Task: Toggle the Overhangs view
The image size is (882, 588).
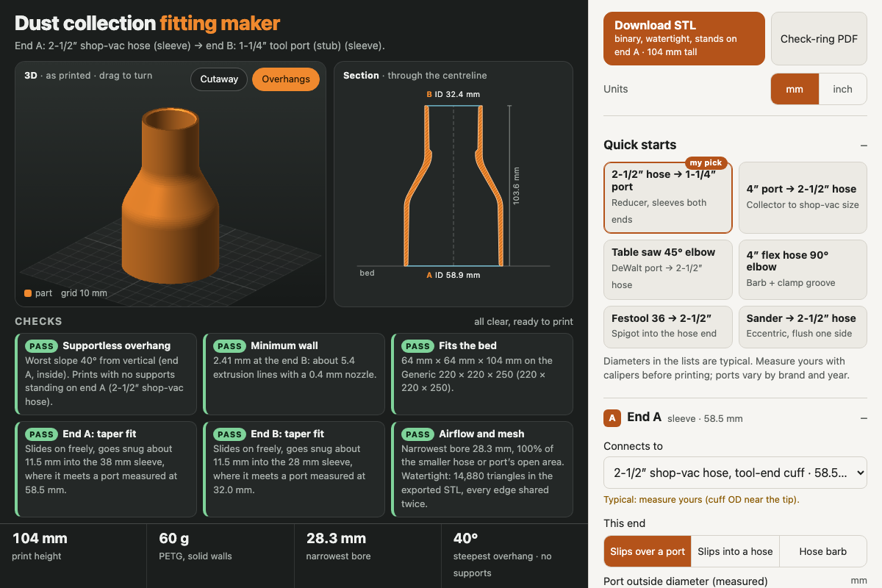Action: click(286, 79)
